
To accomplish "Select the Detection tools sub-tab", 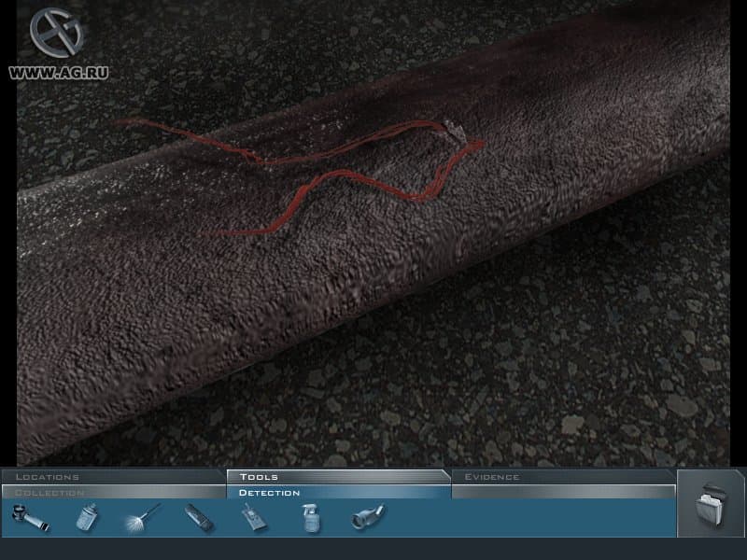I will tap(338, 493).
